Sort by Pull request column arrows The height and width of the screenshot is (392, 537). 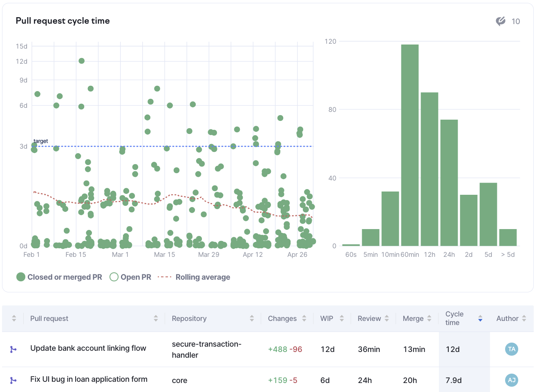coord(156,318)
